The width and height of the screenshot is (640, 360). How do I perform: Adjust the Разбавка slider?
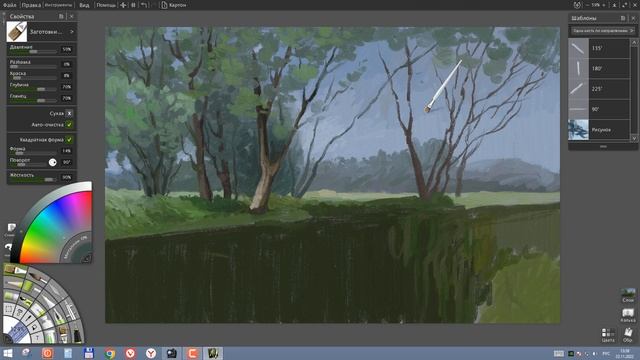tap(33, 67)
